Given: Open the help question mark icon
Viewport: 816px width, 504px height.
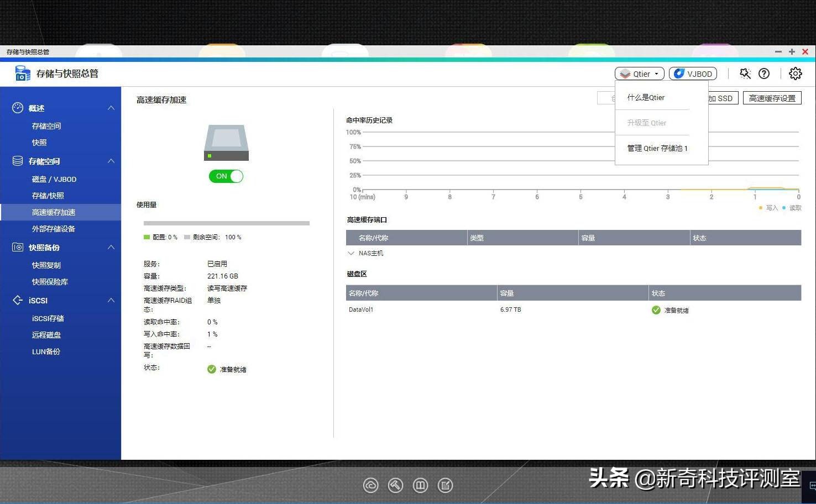Looking at the screenshot, I should 764,73.
